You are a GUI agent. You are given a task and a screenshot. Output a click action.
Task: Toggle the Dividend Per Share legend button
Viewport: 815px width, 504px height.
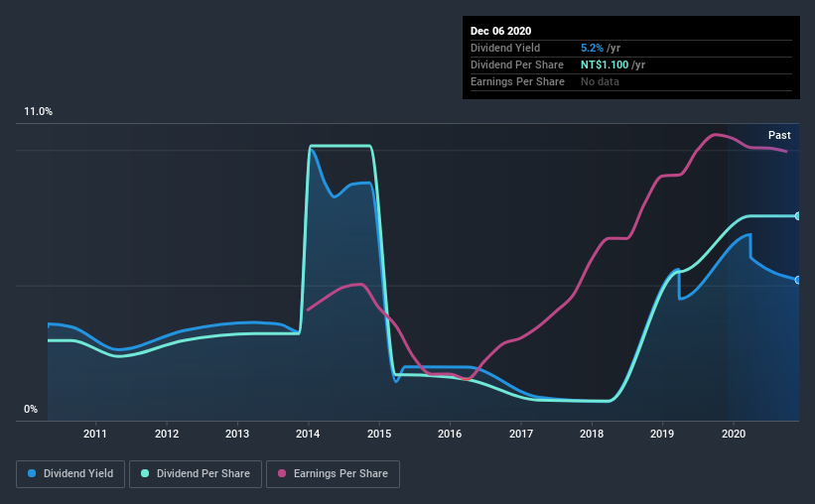196,474
